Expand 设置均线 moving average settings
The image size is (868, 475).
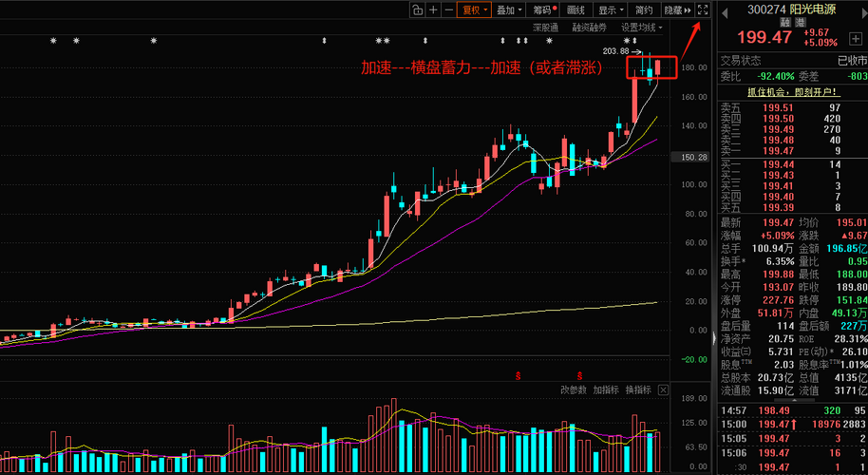tap(641, 28)
